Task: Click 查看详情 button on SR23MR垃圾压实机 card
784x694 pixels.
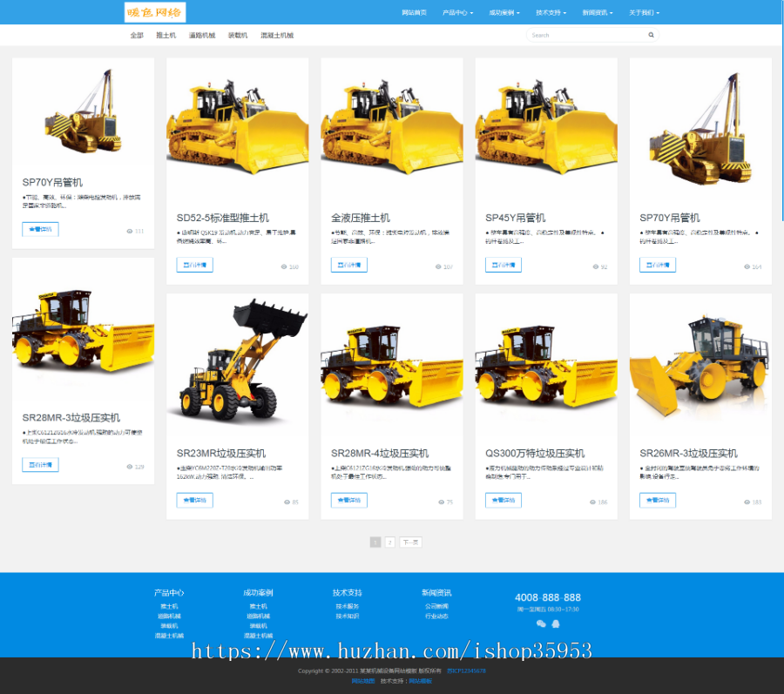Action: (x=195, y=500)
